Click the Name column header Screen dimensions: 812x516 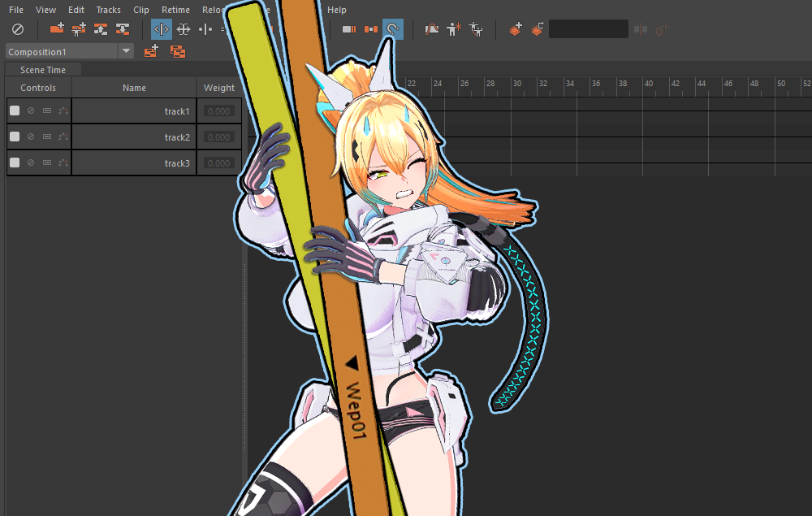click(134, 88)
